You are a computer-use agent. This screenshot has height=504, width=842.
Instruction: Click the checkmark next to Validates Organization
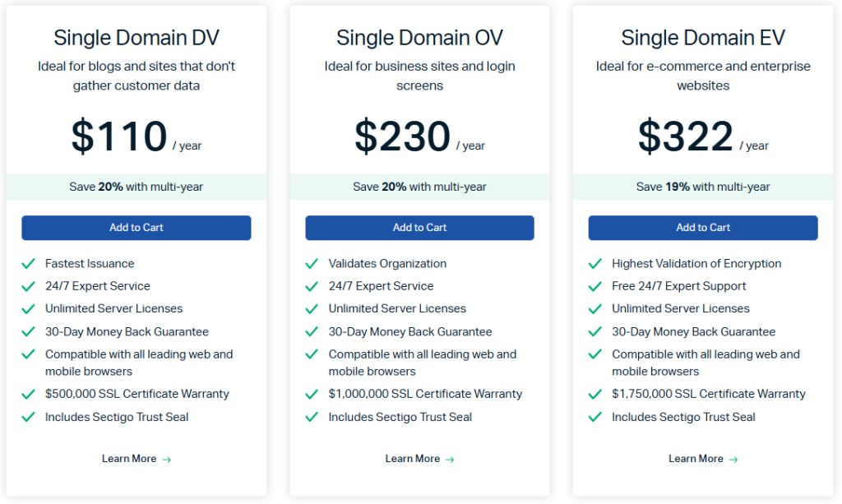[x=312, y=263]
